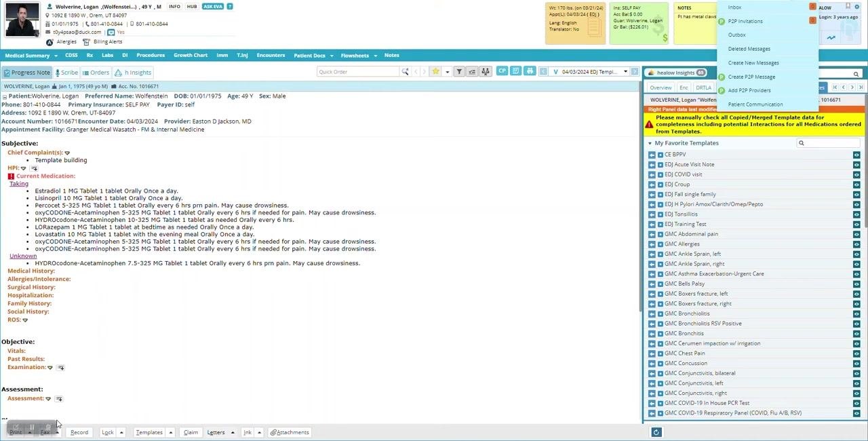Click the Attachments button
The image size is (868, 441).
(x=290, y=432)
